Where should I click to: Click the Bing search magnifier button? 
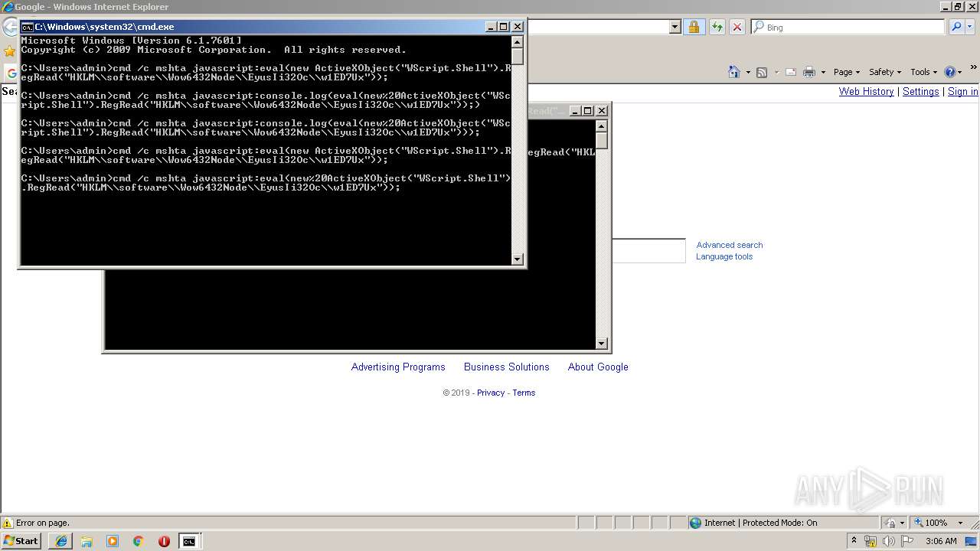click(955, 27)
